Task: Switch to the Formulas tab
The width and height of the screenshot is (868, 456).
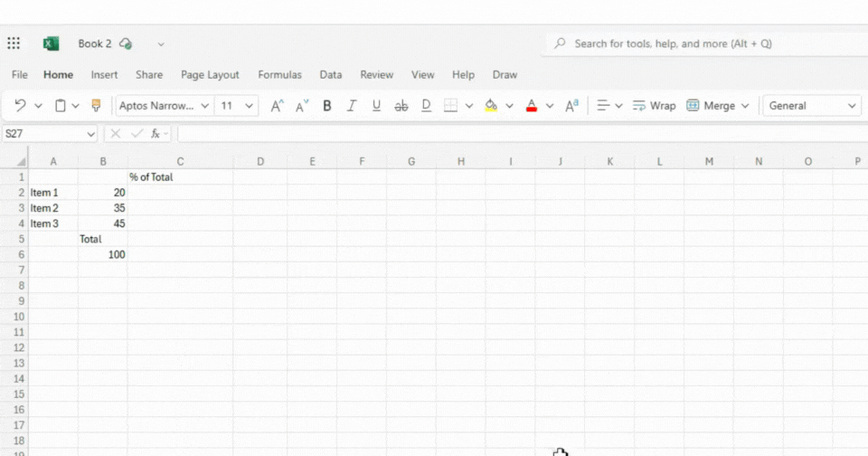Action: (279, 75)
